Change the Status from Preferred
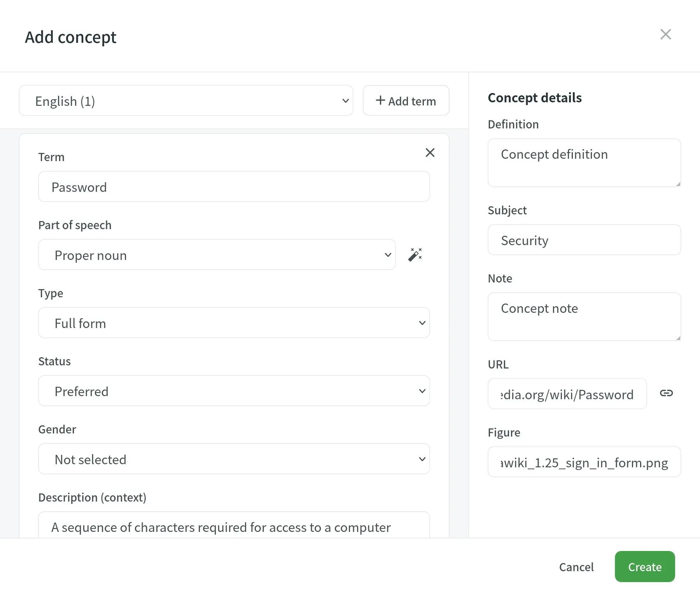This screenshot has width=700, height=607. 233,391
